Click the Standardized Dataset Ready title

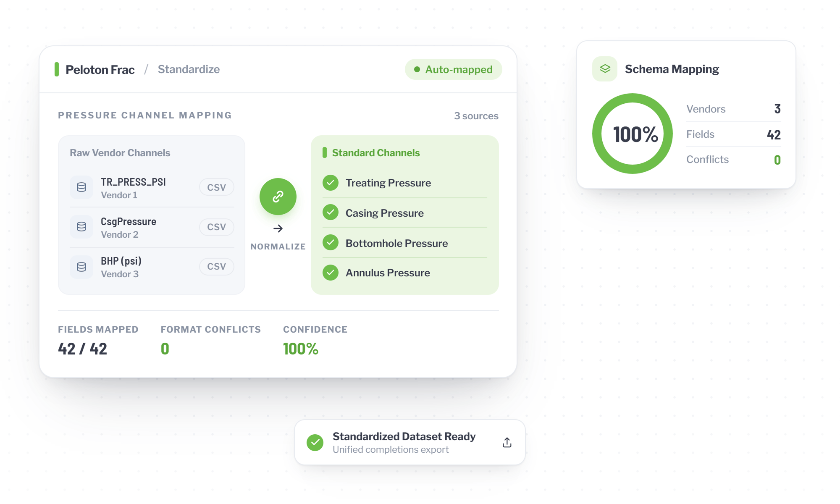tap(404, 436)
